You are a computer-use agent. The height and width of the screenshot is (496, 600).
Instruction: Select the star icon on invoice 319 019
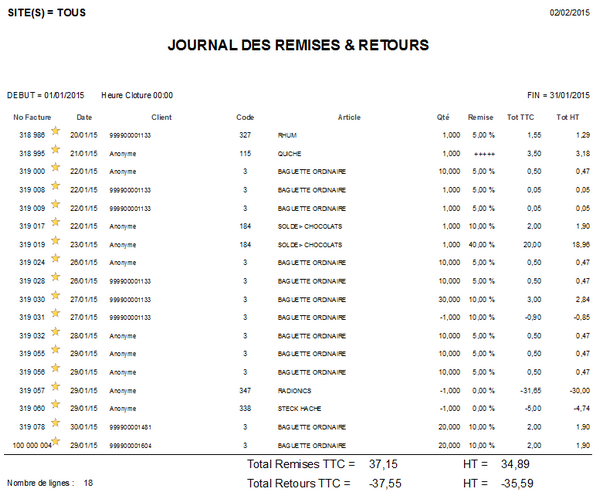point(56,243)
